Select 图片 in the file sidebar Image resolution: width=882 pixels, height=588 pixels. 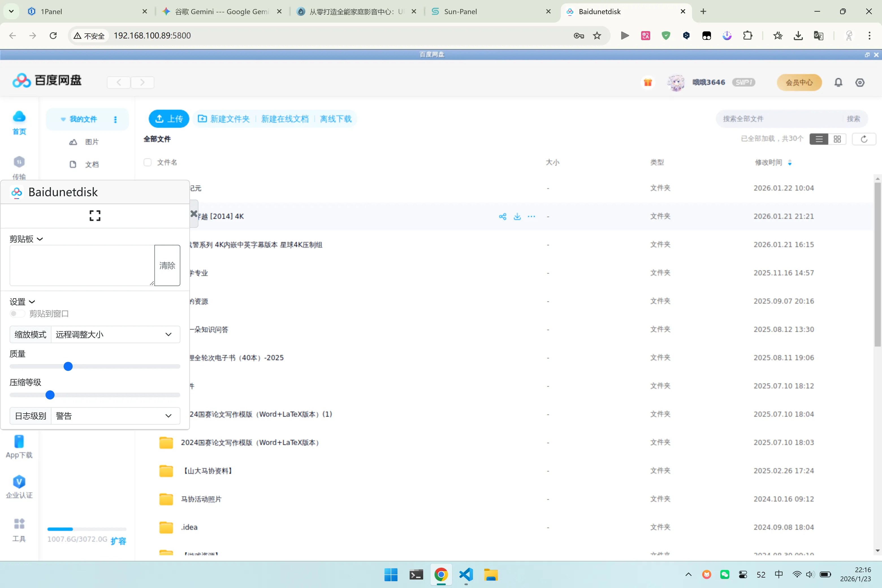(x=84, y=142)
